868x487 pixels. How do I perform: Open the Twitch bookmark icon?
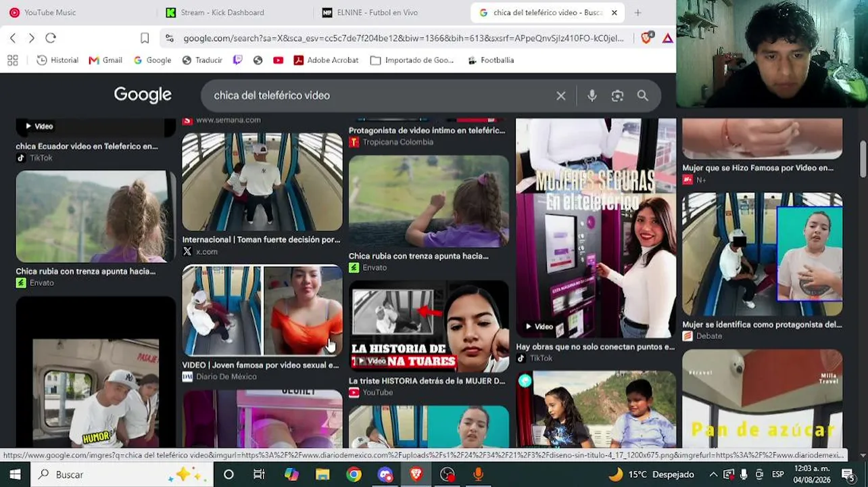click(238, 60)
